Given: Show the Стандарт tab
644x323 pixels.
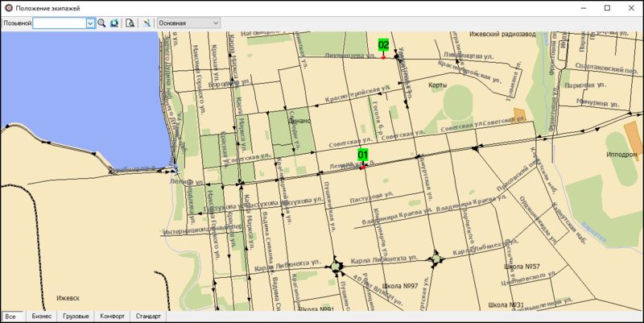Looking at the screenshot, I should pyautogui.click(x=149, y=317).
